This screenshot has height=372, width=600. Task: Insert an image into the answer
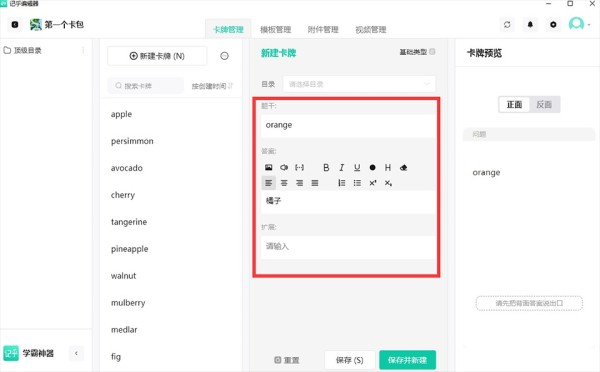coord(269,168)
